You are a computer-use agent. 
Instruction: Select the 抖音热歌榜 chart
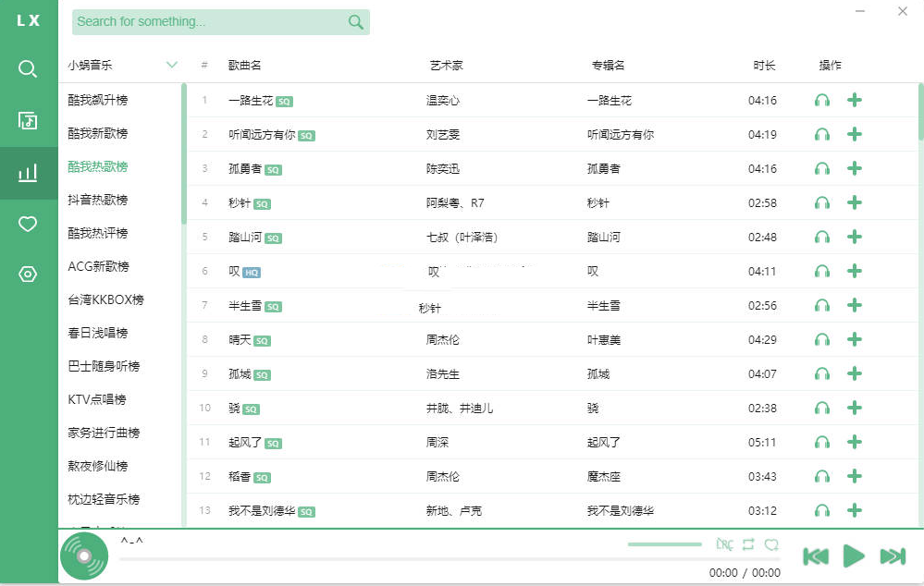pos(98,200)
